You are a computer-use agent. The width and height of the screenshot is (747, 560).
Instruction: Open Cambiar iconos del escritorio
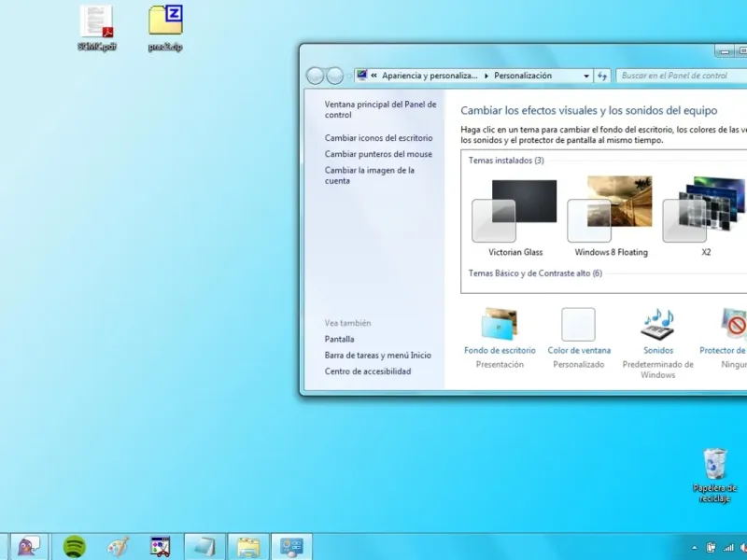379,137
